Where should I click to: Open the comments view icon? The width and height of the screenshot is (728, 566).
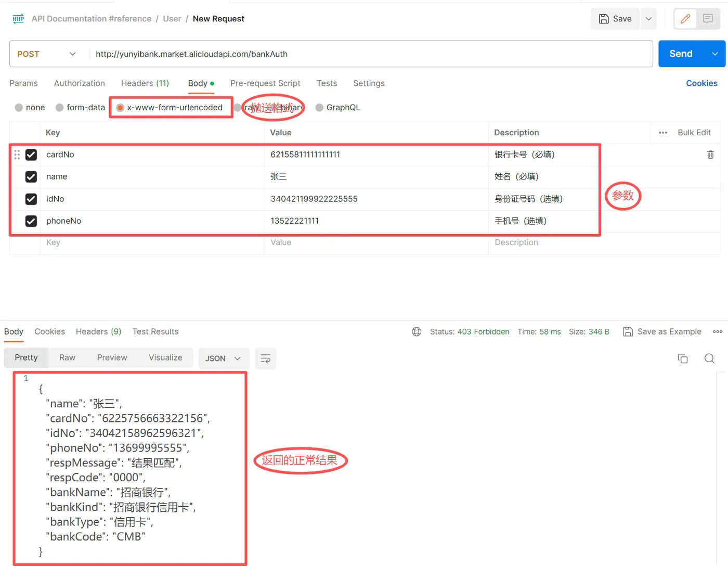(708, 19)
